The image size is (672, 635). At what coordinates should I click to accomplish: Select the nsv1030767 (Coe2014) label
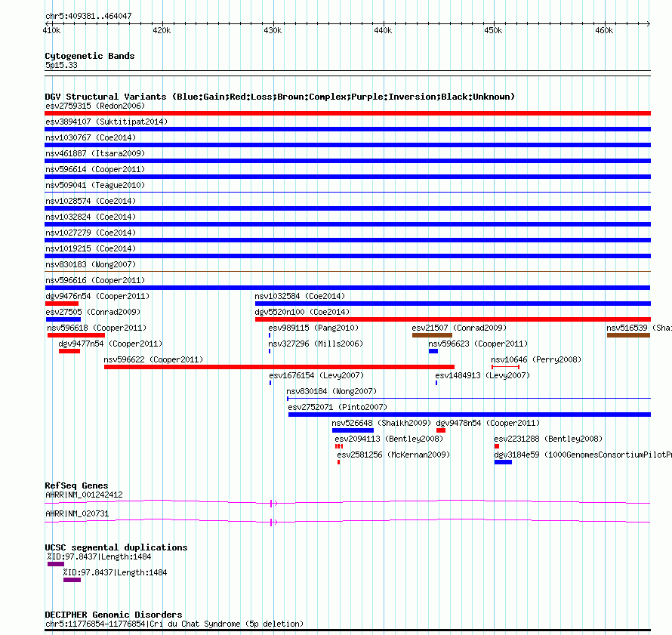(91, 137)
